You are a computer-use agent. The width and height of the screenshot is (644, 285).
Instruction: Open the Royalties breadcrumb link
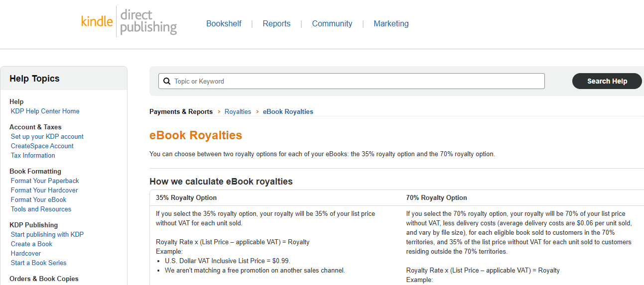pyautogui.click(x=238, y=111)
